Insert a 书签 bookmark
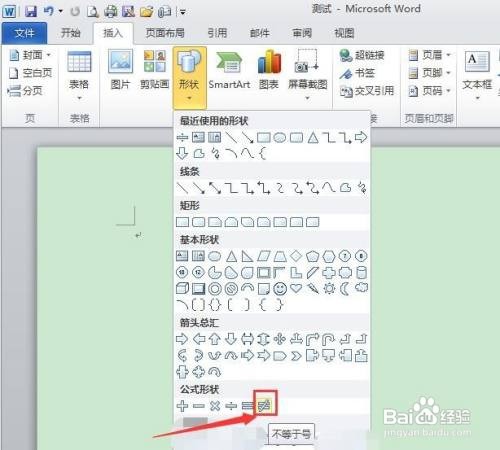500x450 pixels. point(357,73)
